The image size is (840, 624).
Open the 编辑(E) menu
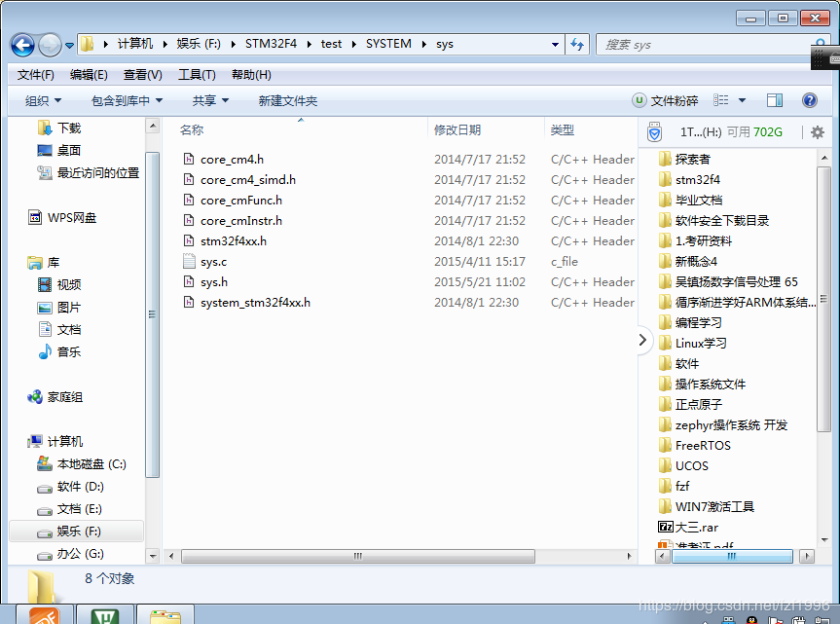[x=89, y=75]
